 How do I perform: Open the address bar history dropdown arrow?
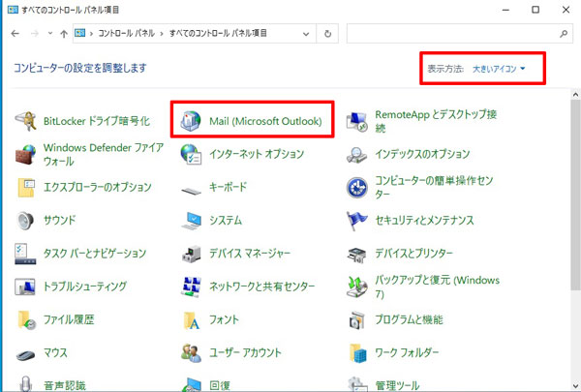click(309, 34)
